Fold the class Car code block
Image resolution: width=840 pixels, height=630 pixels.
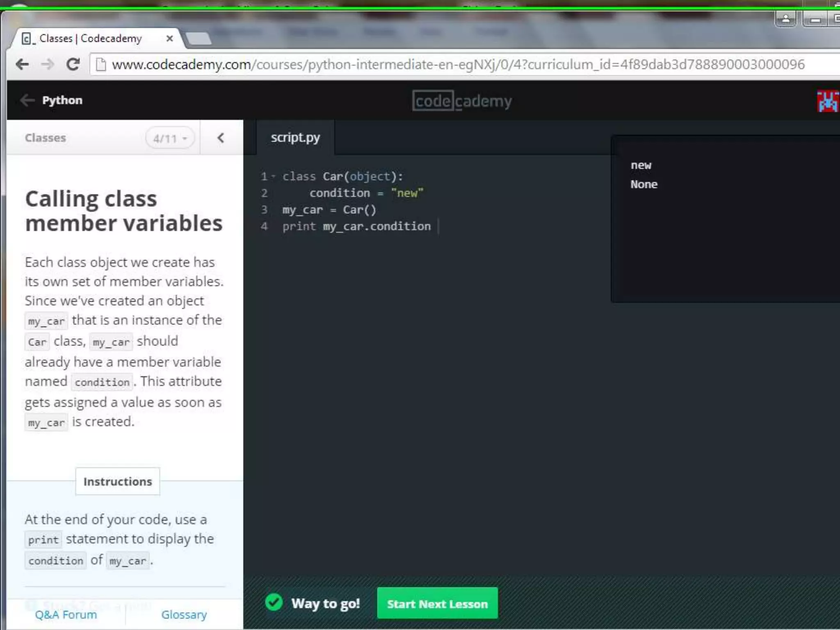[273, 176]
